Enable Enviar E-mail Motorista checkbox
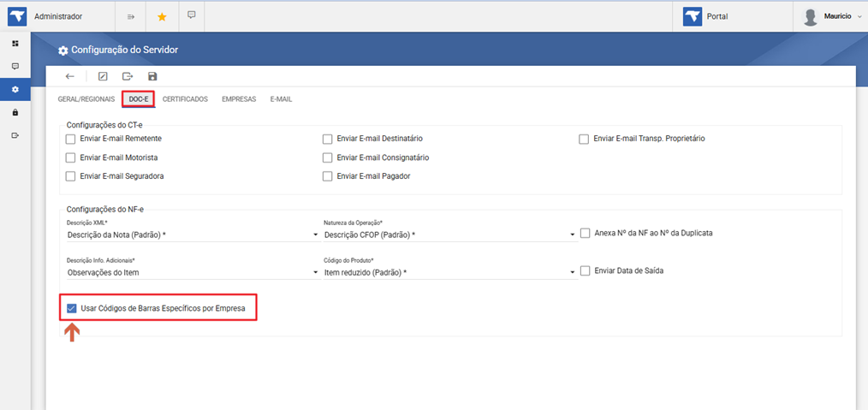This screenshot has height=410, width=868. (70, 157)
